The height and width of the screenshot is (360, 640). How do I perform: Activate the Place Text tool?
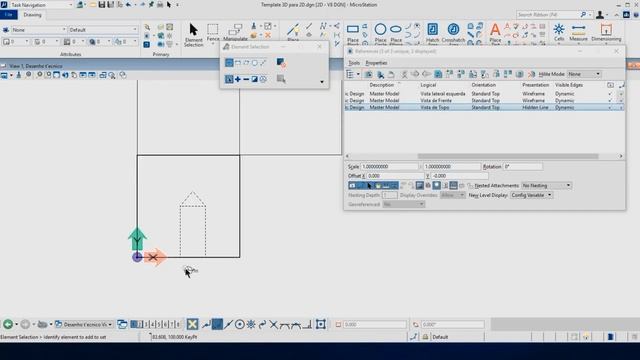point(495,33)
